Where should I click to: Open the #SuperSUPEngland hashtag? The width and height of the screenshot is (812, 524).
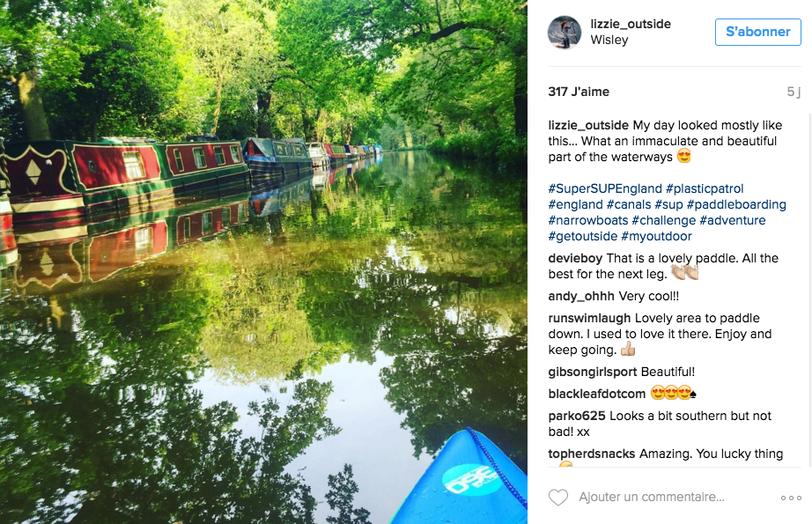pos(605,188)
